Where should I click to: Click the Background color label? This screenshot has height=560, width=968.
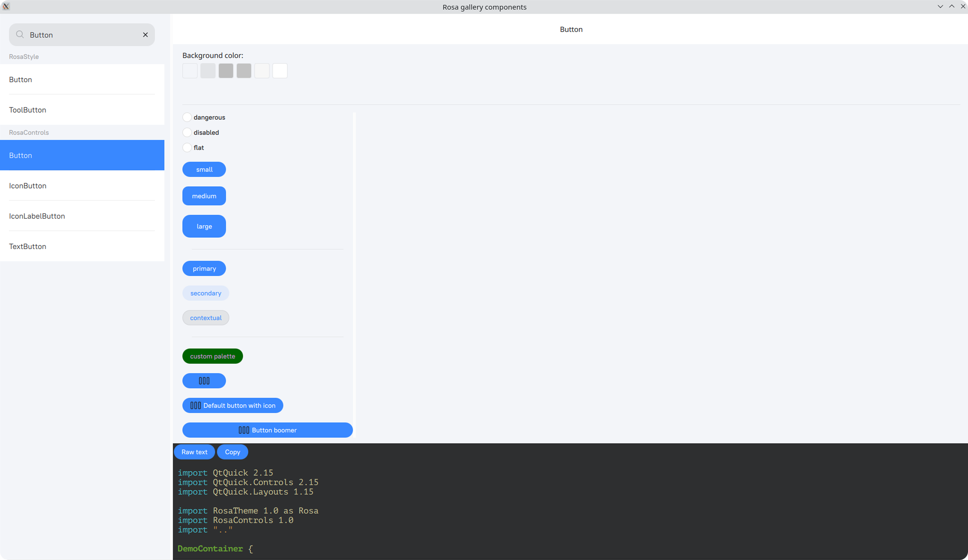point(213,55)
